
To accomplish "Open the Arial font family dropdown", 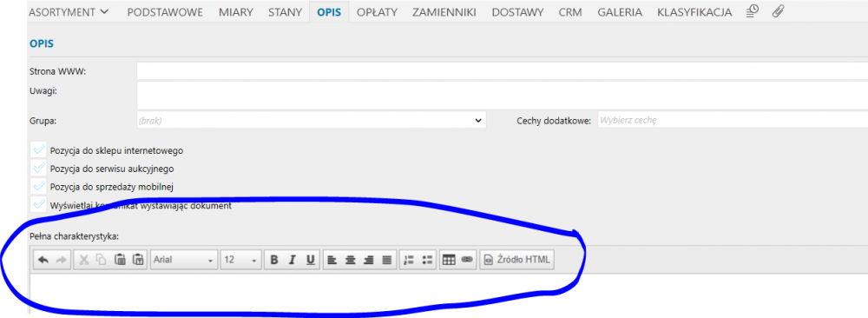I will pyautogui.click(x=184, y=259).
